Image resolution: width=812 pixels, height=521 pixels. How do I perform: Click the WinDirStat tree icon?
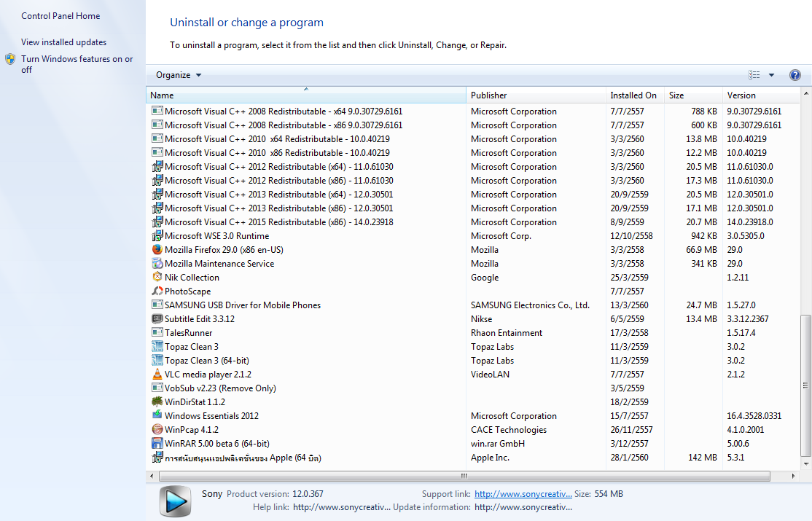click(x=157, y=401)
